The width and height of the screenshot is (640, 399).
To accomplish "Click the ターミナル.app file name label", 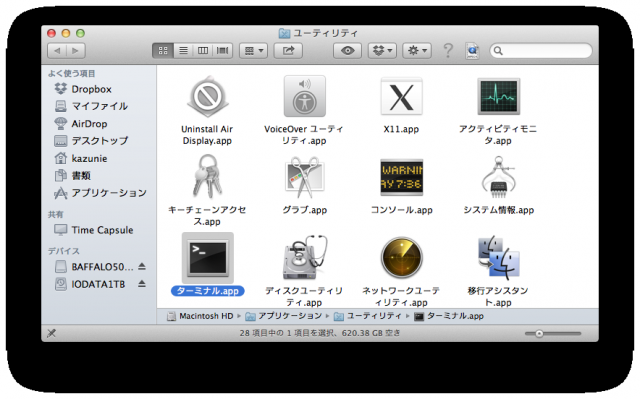I will (x=208, y=291).
